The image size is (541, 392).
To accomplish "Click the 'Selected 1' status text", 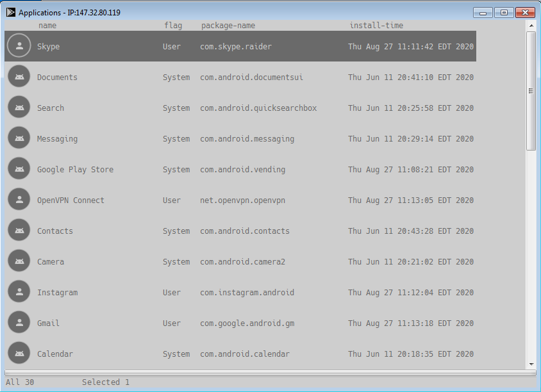I will pyautogui.click(x=106, y=382).
